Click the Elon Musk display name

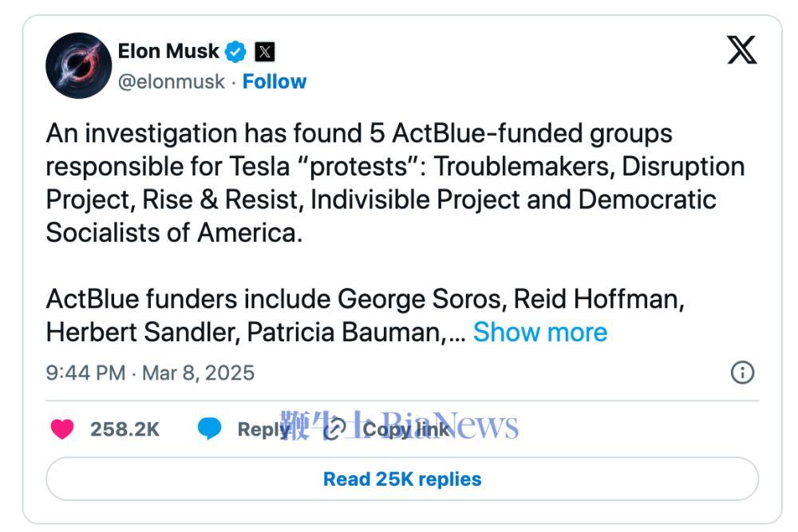(168, 51)
